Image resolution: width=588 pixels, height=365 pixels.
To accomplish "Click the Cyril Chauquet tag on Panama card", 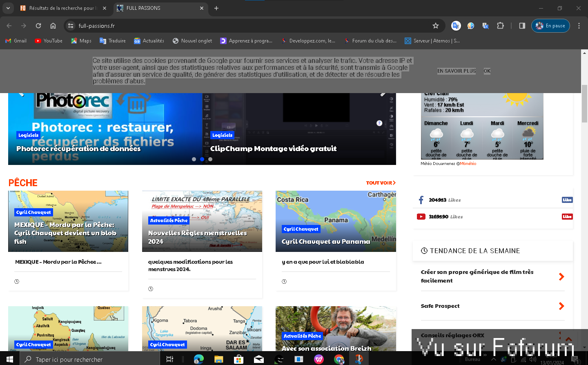I will pos(301,229).
